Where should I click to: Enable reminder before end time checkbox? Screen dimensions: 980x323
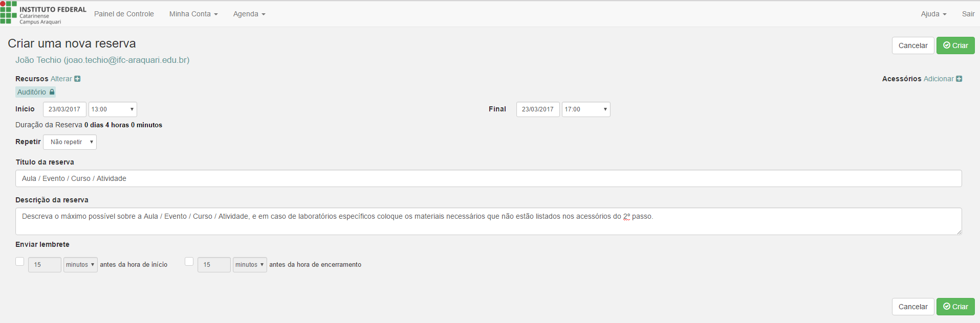click(189, 262)
